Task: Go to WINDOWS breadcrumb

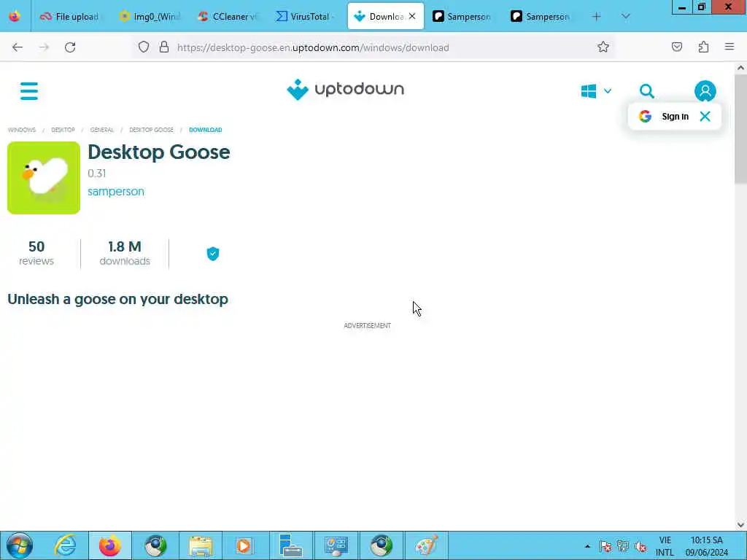Action: [x=22, y=130]
